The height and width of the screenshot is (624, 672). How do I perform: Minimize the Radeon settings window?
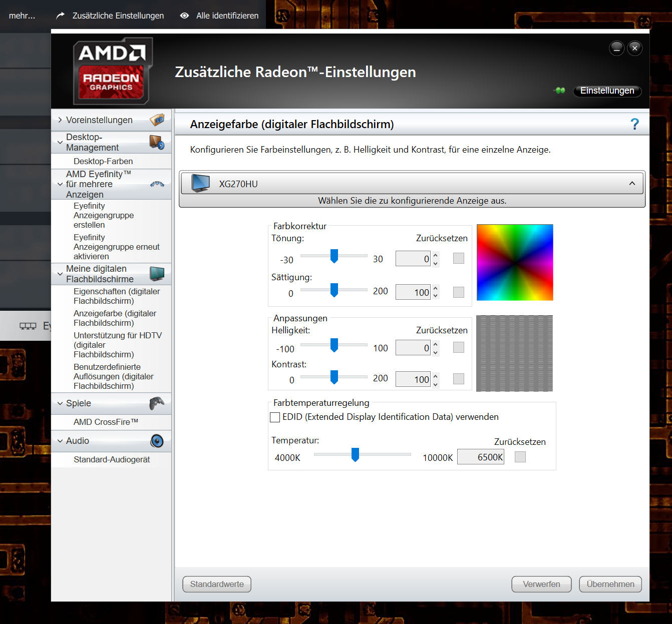617,48
